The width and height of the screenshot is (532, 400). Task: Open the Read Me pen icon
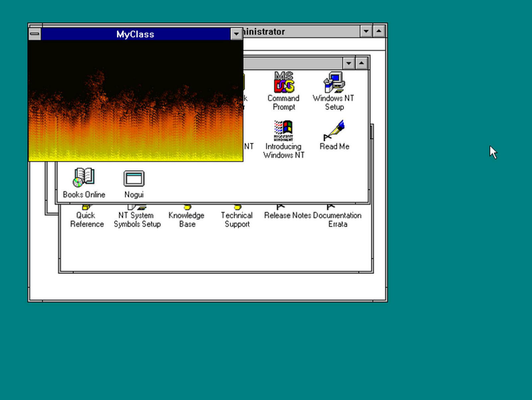coord(334,130)
